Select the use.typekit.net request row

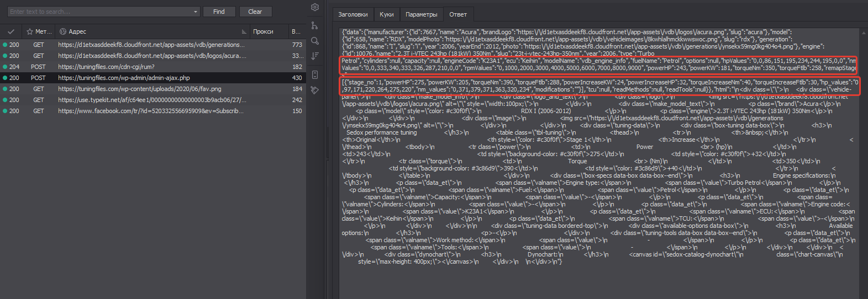pyautogui.click(x=153, y=100)
